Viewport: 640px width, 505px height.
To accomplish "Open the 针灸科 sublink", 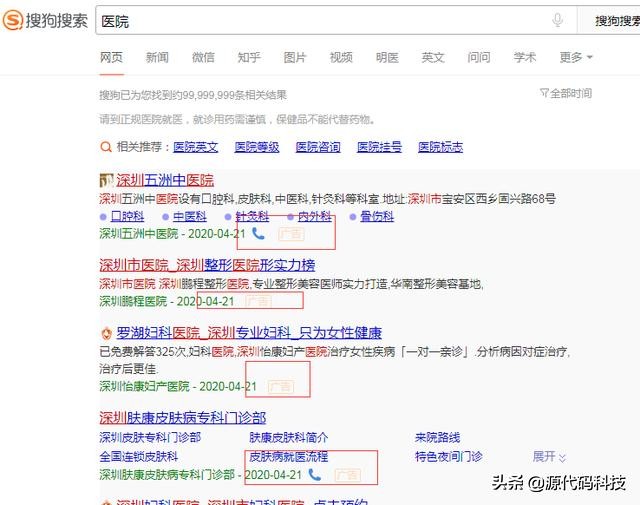I will coord(252,216).
